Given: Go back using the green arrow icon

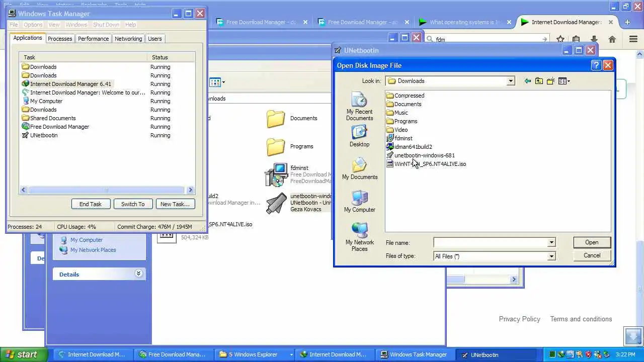Looking at the screenshot, I should click(x=527, y=81).
